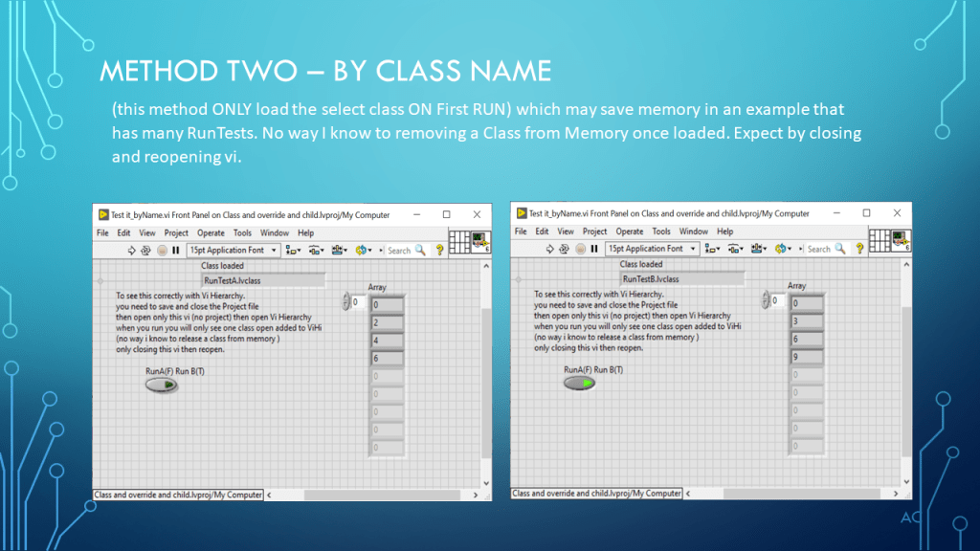Screen dimensions: 980x551
Task: Click search magnifier in the RunTestB window
Action: pos(839,249)
